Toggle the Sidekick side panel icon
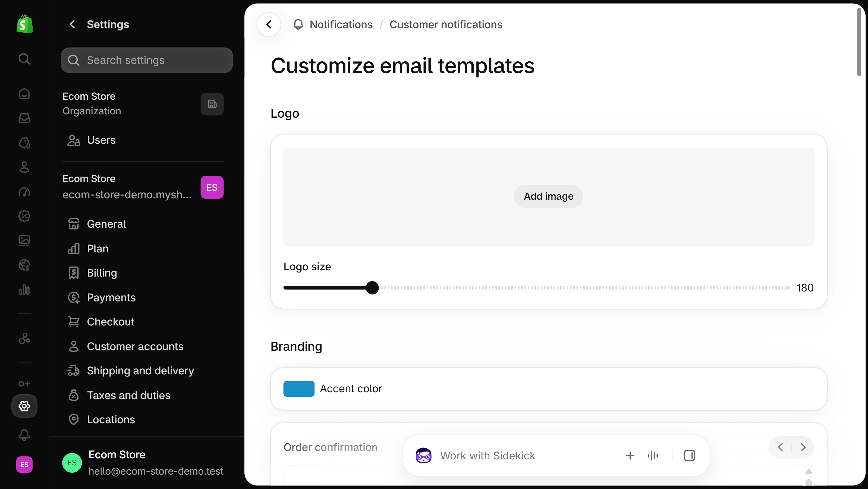The width and height of the screenshot is (868, 489). (x=689, y=456)
